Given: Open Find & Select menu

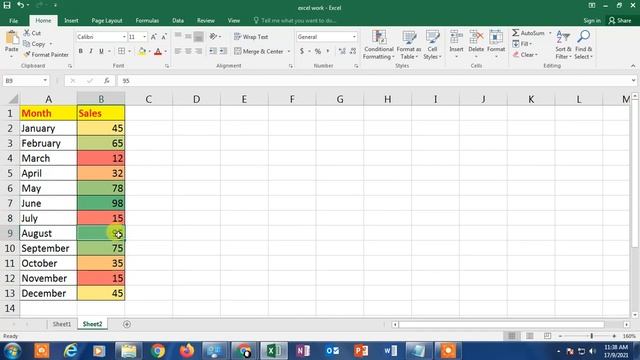Looking at the screenshot, I should tap(583, 45).
